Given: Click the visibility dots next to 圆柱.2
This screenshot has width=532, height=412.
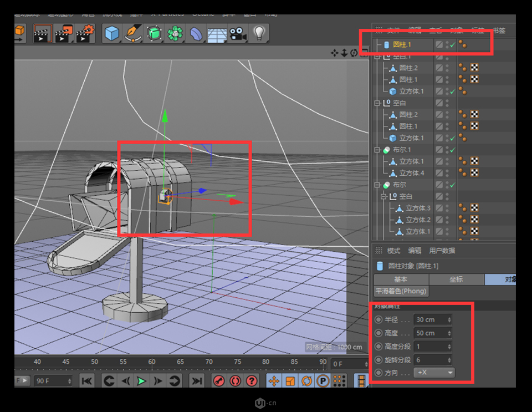Looking at the screenshot, I should (447, 68).
